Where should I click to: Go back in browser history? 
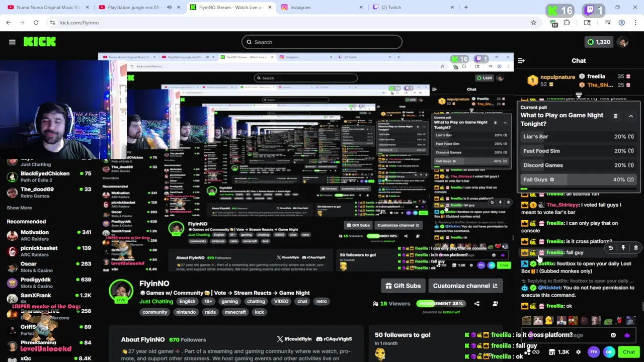click(x=9, y=23)
